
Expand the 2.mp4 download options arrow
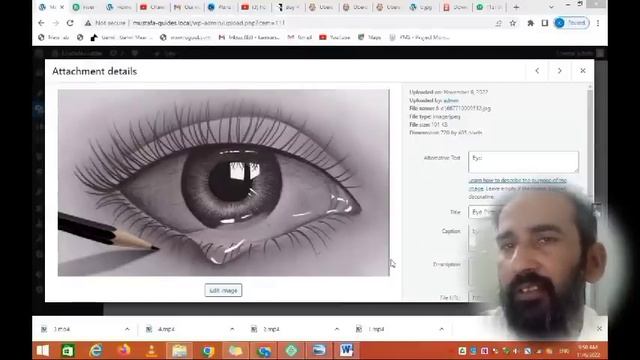pos(337,329)
